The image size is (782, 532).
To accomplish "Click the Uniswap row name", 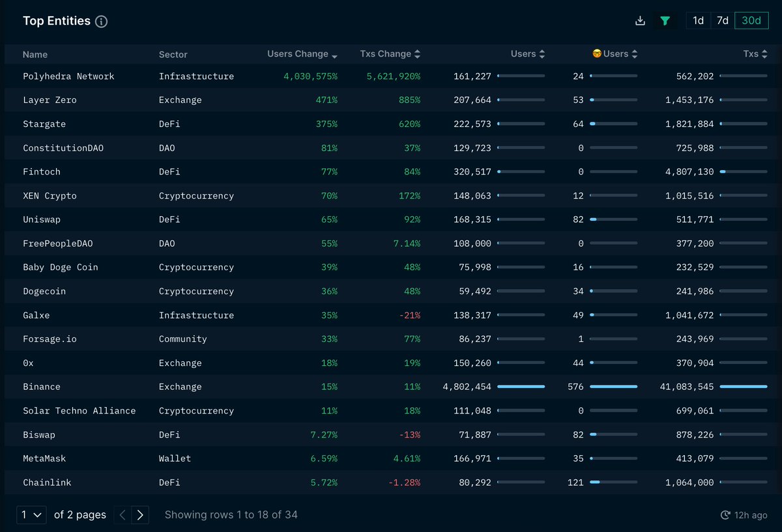I will 42,219.
